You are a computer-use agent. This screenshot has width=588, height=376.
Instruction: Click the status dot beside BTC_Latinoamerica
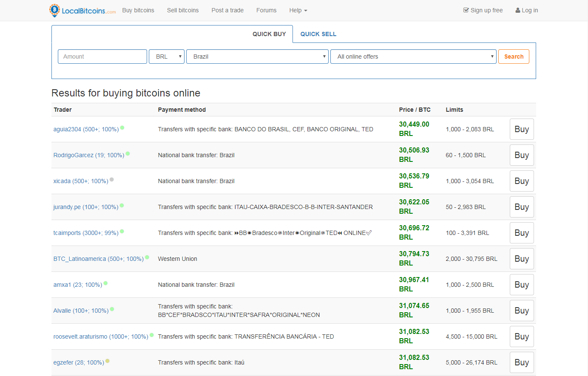point(147,257)
